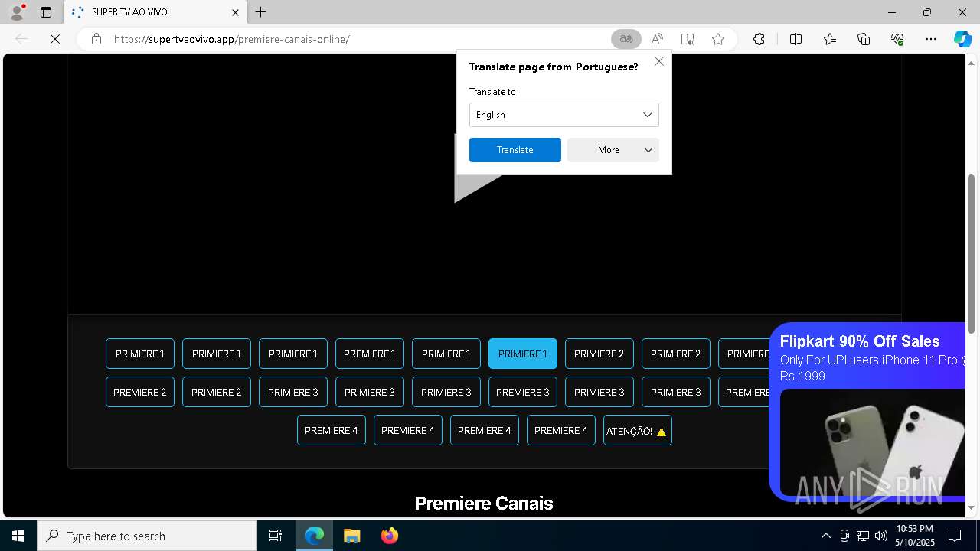This screenshot has width=980, height=551.
Task: Open Browser essentials heart icon
Action: coord(897,39)
